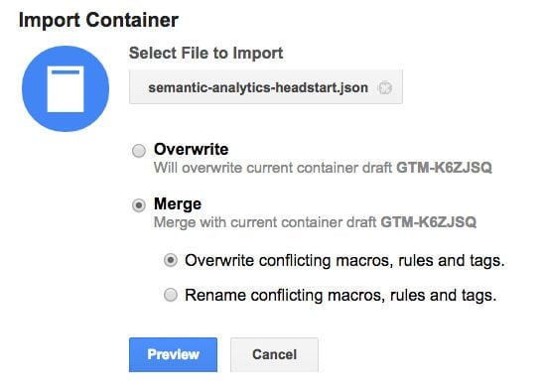
Task: Choose Rename conflicting macros, rules and tags radio
Action: pos(171,295)
